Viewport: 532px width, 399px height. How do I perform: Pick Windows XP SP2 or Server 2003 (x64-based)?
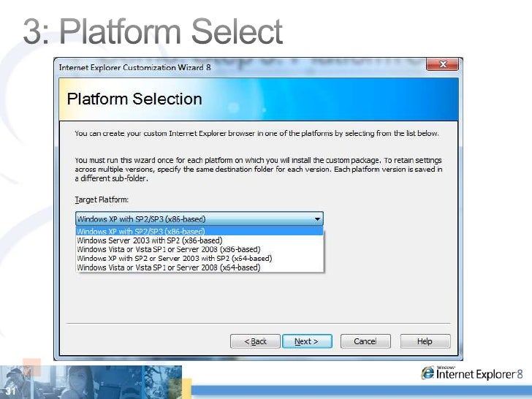pyautogui.click(x=199, y=258)
